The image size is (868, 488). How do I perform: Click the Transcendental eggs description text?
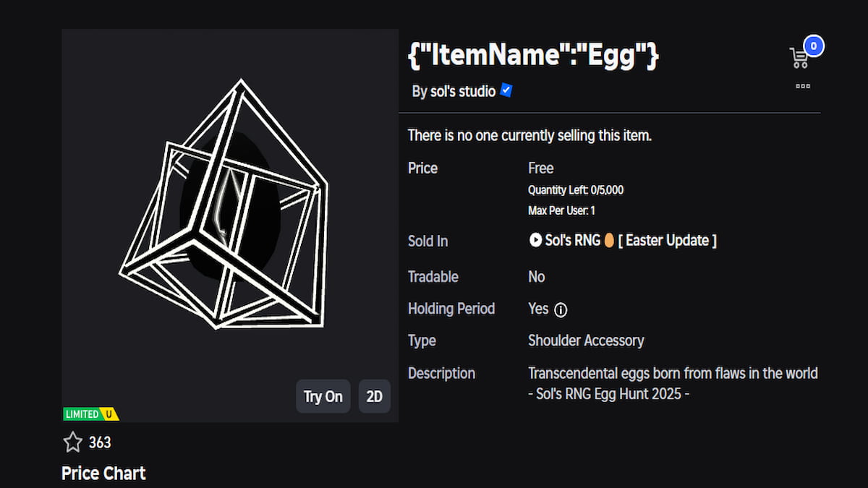coord(673,374)
